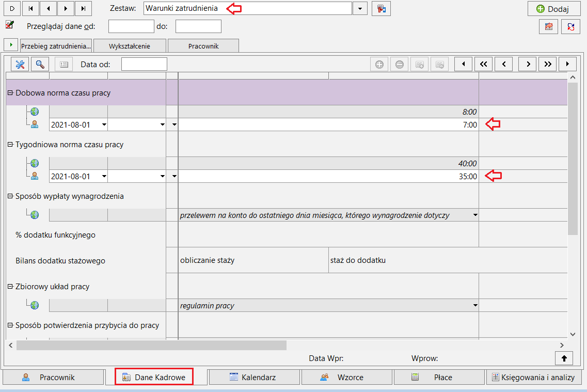This screenshot has width=587, height=392.
Task: Click the upward arrow button near Wprow
Action: tap(564, 358)
